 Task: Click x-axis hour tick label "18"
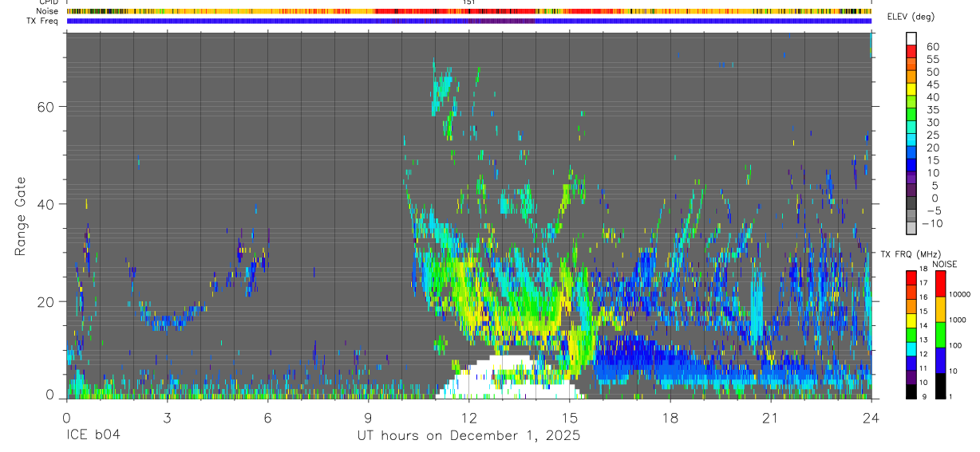tap(670, 418)
